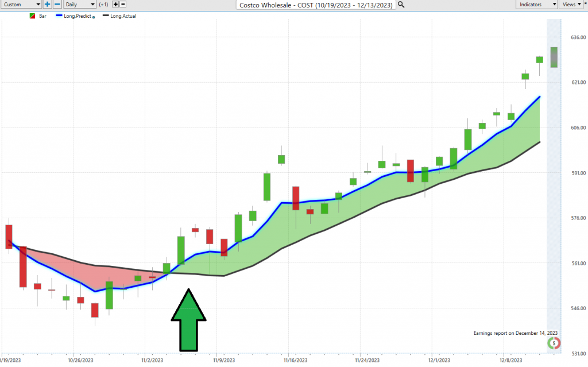Click the Costco Wholesale symbol field
Viewport: 588px width, 367px height.
pos(316,5)
